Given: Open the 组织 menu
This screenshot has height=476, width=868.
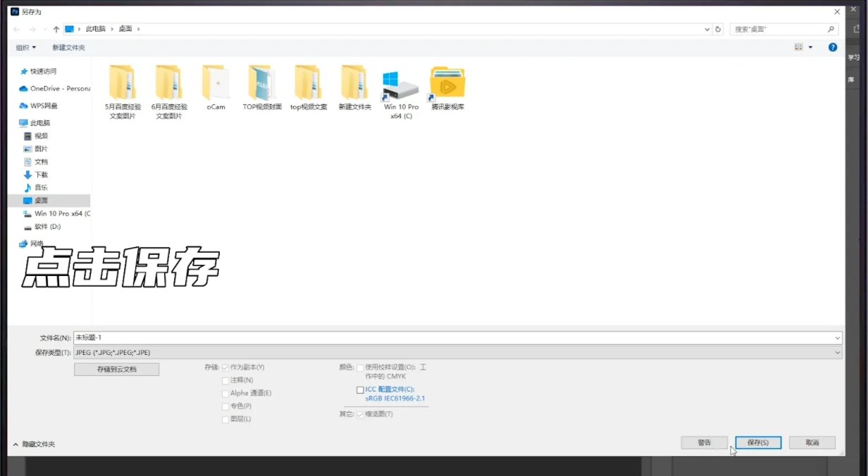Looking at the screenshot, I should pyautogui.click(x=25, y=47).
